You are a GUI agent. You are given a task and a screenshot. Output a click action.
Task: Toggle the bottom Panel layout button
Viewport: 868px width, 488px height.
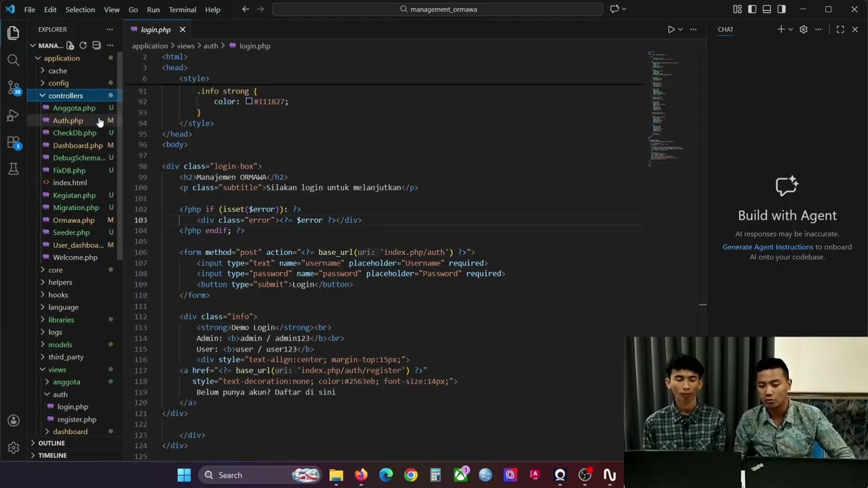click(x=767, y=9)
